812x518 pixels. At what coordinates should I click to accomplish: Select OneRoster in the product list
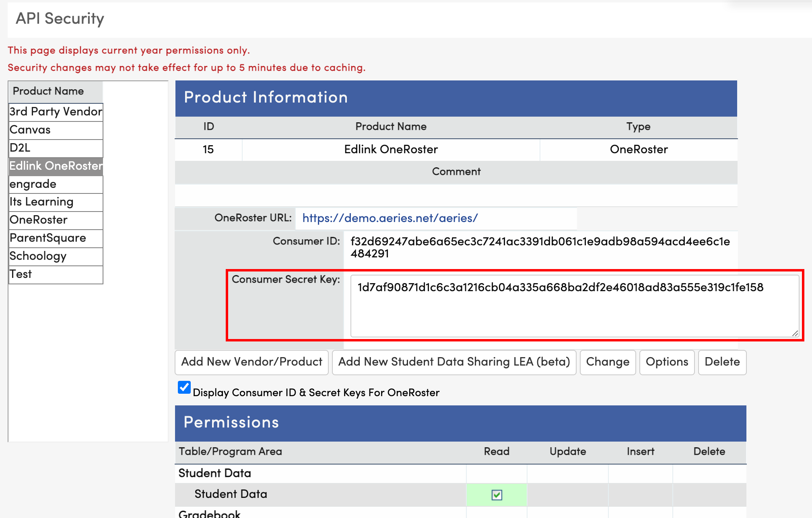pos(56,220)
